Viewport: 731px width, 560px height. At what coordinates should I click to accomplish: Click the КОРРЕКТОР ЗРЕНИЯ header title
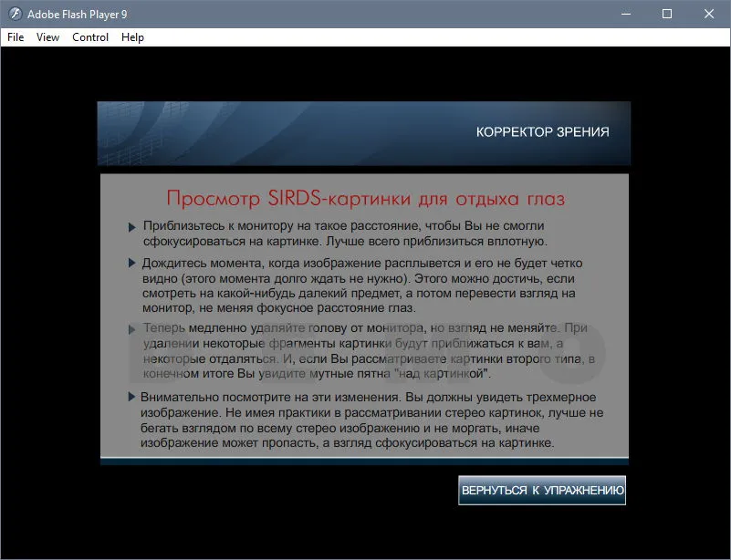tap(542, 132)
